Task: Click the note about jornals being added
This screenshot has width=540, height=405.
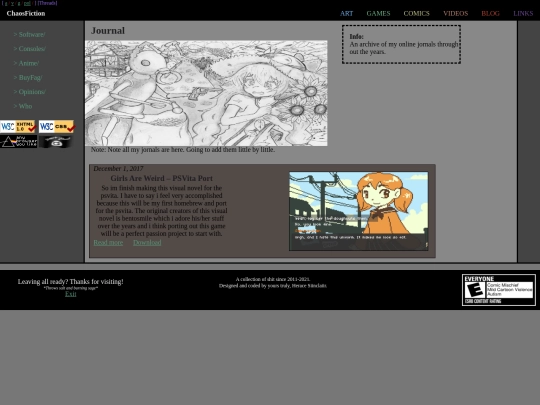Action: pyautogui.click(x=183, y=150)
